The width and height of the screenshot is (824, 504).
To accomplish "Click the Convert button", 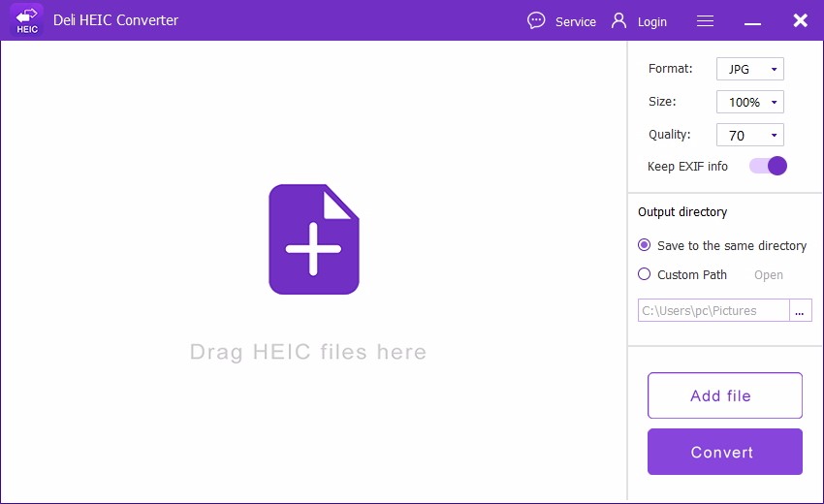I will [725, 452].
